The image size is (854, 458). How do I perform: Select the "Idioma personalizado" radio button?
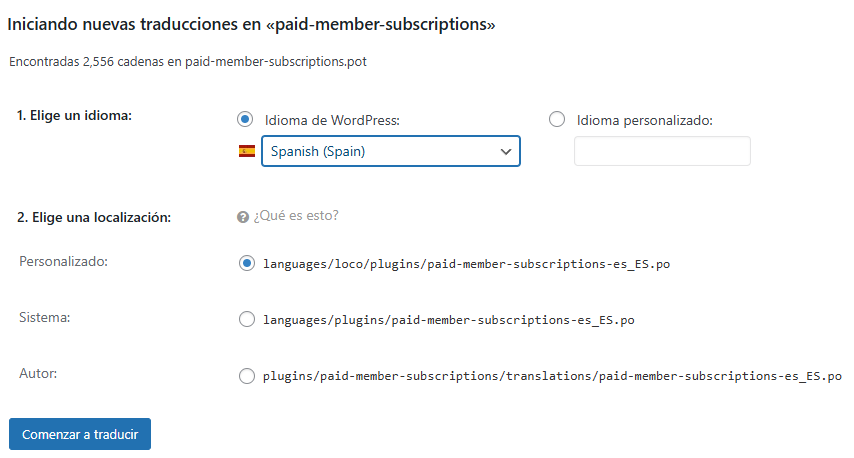click(557, 120)
